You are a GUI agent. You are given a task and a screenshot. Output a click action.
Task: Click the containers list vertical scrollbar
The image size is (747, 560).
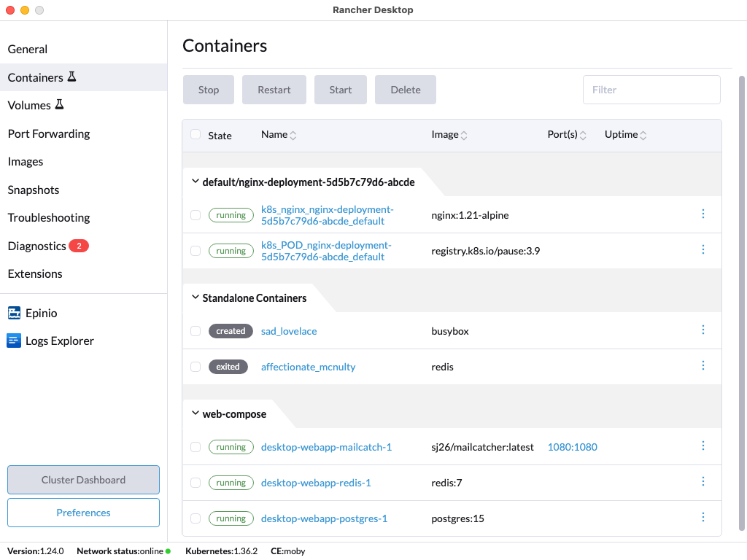[x=741, y=303]
